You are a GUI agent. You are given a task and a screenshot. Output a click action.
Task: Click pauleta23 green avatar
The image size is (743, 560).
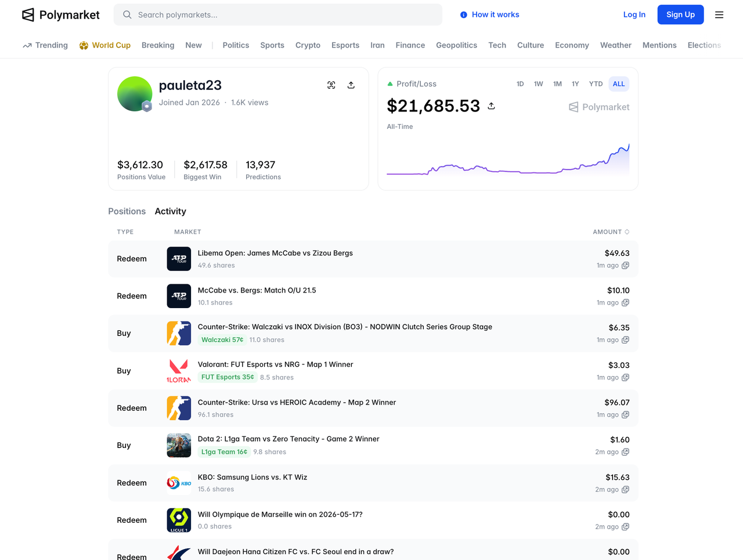(135, 93)
